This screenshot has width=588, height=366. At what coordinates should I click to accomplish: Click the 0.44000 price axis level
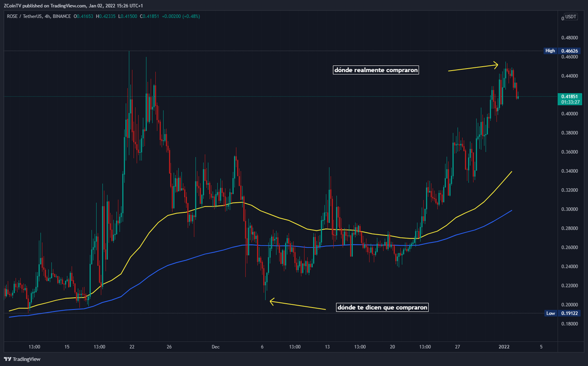click(x=569, y=76)
